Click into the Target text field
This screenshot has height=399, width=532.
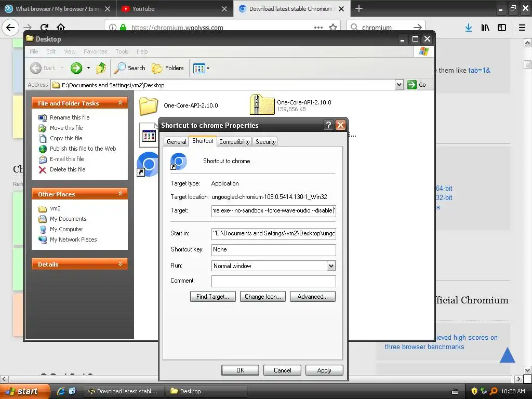point(273,211)
